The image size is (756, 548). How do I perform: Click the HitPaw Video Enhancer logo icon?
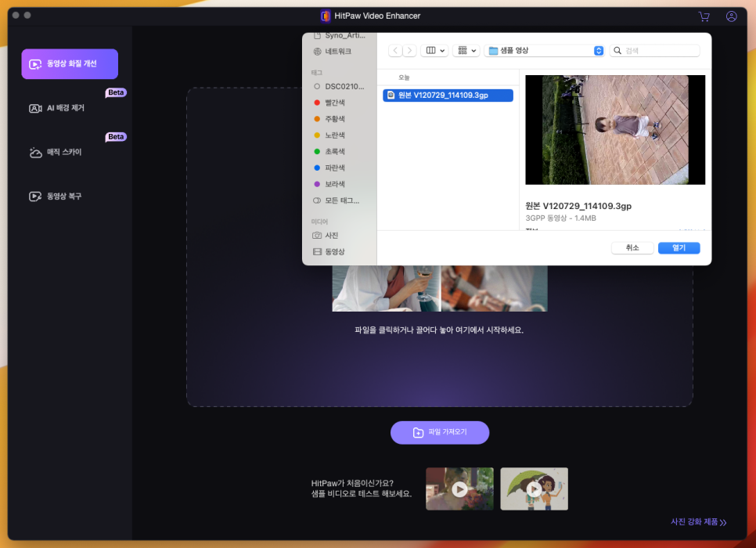(326, 16)
